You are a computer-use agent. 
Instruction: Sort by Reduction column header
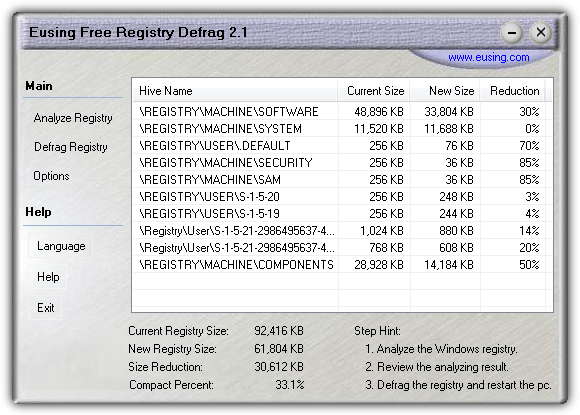point(512,91)
